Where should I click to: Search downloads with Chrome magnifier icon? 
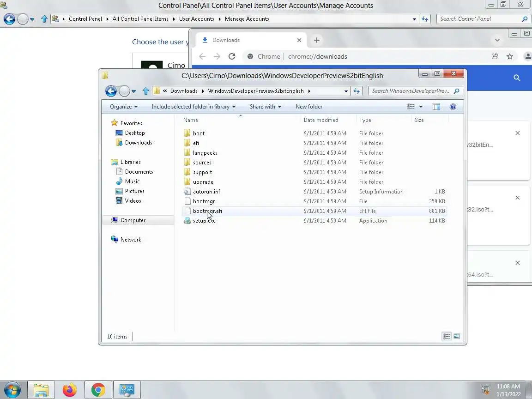tap(517, 78)
